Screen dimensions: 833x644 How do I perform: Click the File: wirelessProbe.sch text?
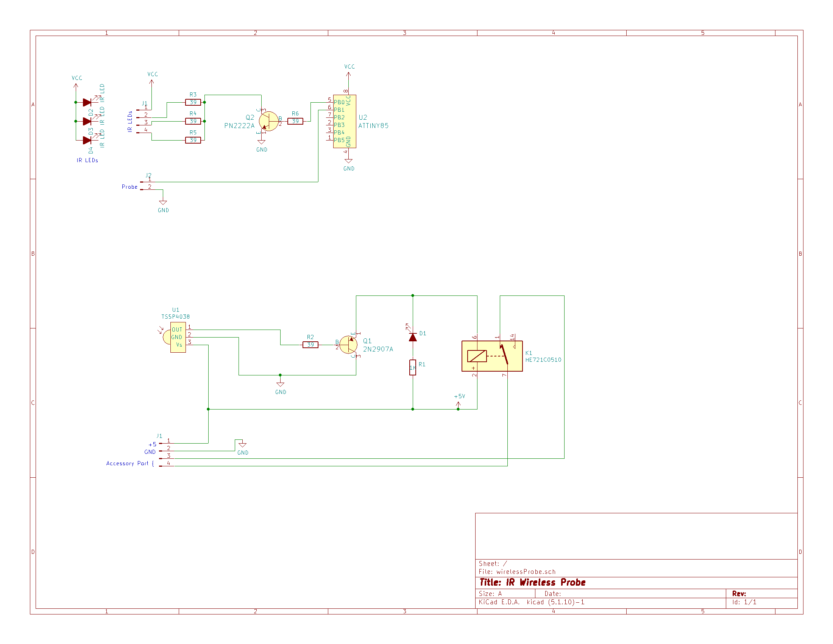(517, 572)
